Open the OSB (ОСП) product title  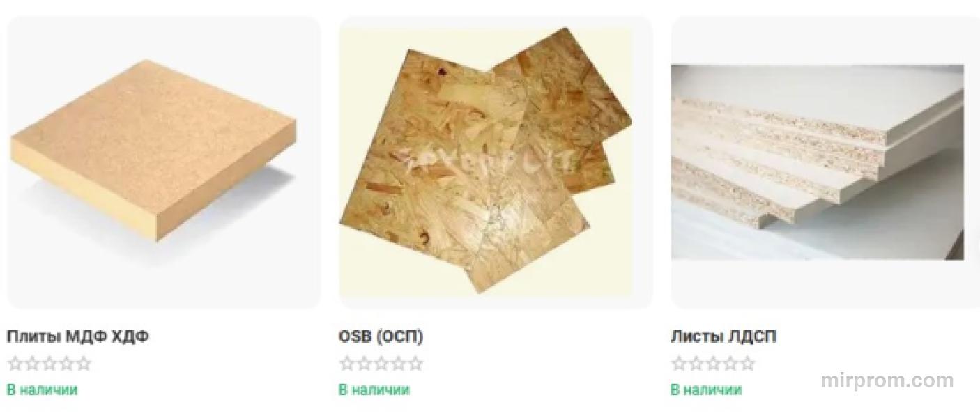(381, 336)
